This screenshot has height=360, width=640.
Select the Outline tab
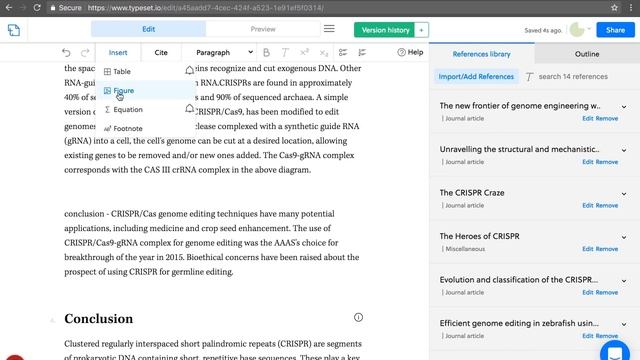click(587, 54)
